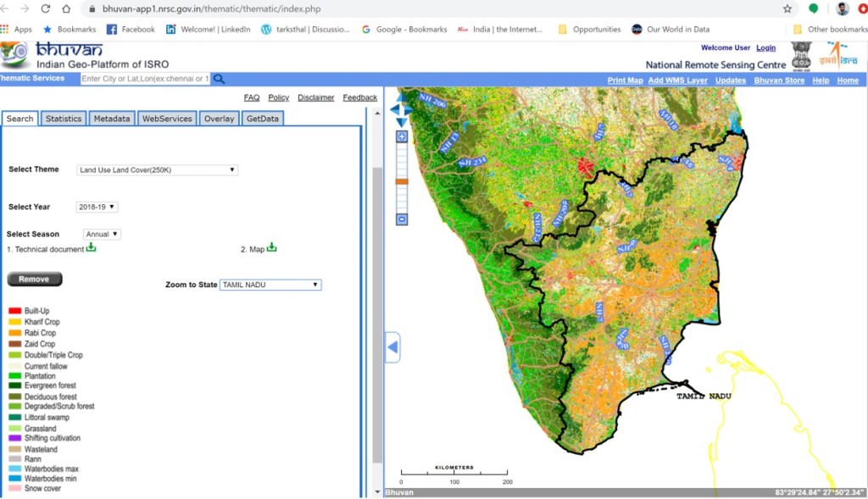This screenshot has width=868, height=499.
Task: Open the Add WMS Layer link
Action: (x=677, y=80)
